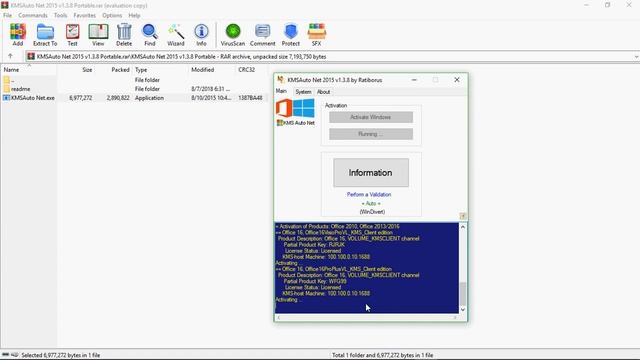Sort by CRC32 column header
This screenshot has height=360, width=640.
pos(247,70)
